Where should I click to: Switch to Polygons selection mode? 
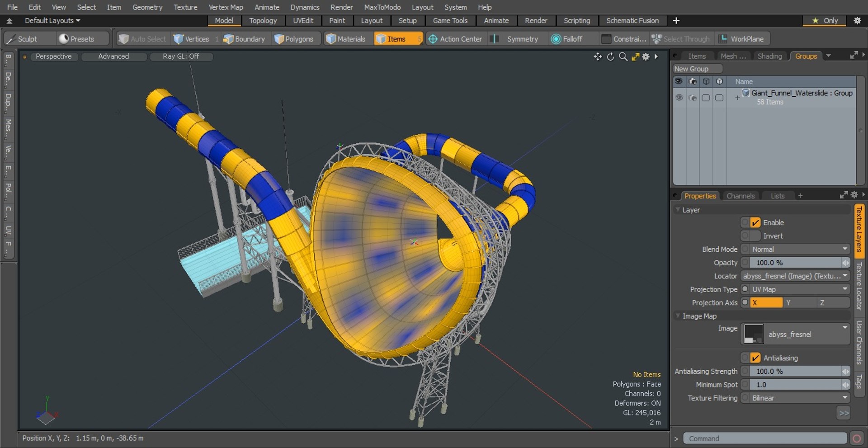click(x=295, y=39)
